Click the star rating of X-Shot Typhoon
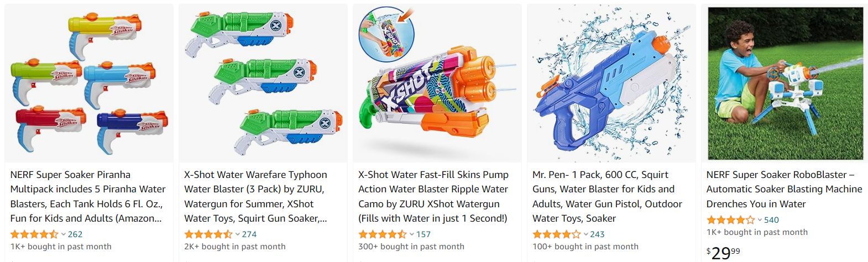The height and width of the screenshot is (262, 868). click(208, 234)
